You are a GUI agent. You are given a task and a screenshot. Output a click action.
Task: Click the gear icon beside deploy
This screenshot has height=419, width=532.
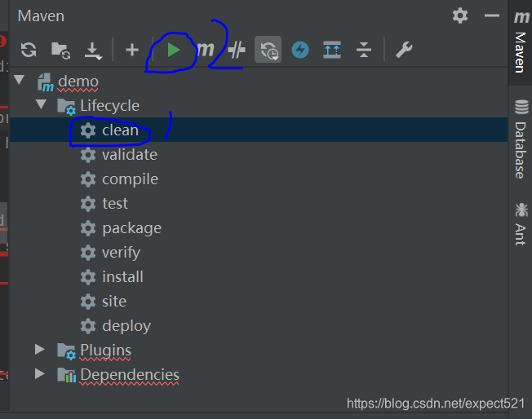pos(88,326)
